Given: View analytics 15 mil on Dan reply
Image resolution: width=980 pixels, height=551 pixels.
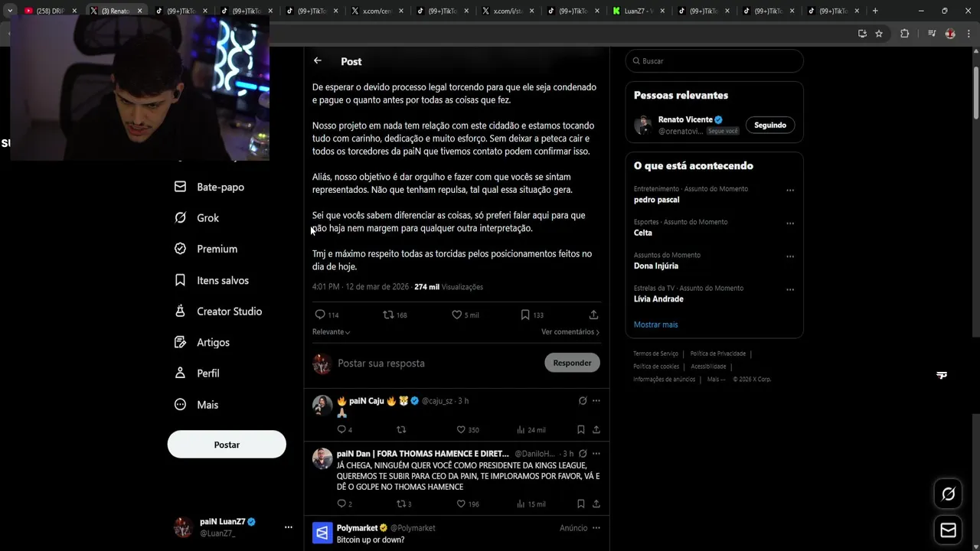Looking at the screenshot, I should [x=531, y=504].
